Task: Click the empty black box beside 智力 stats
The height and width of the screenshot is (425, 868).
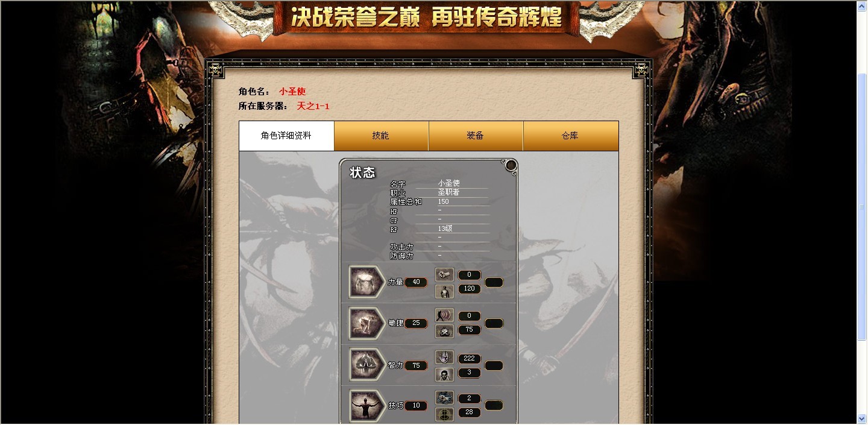Action: pos(494,365)
